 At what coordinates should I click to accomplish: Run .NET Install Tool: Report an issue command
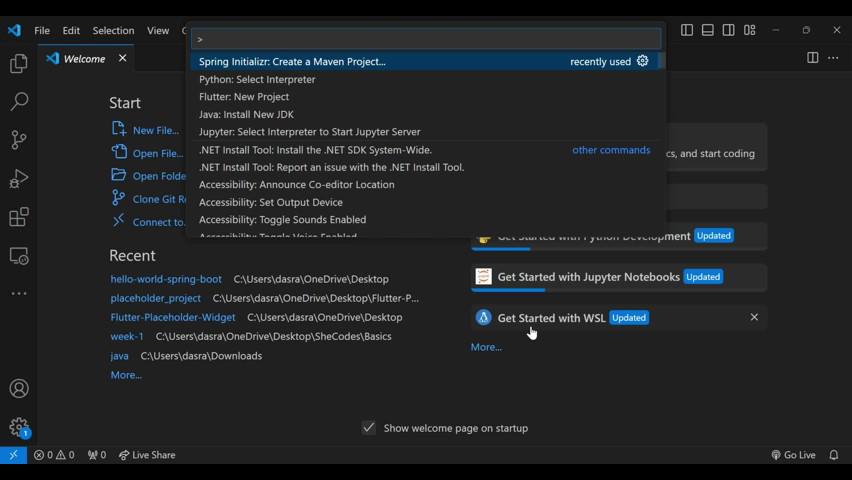[424, 167]
